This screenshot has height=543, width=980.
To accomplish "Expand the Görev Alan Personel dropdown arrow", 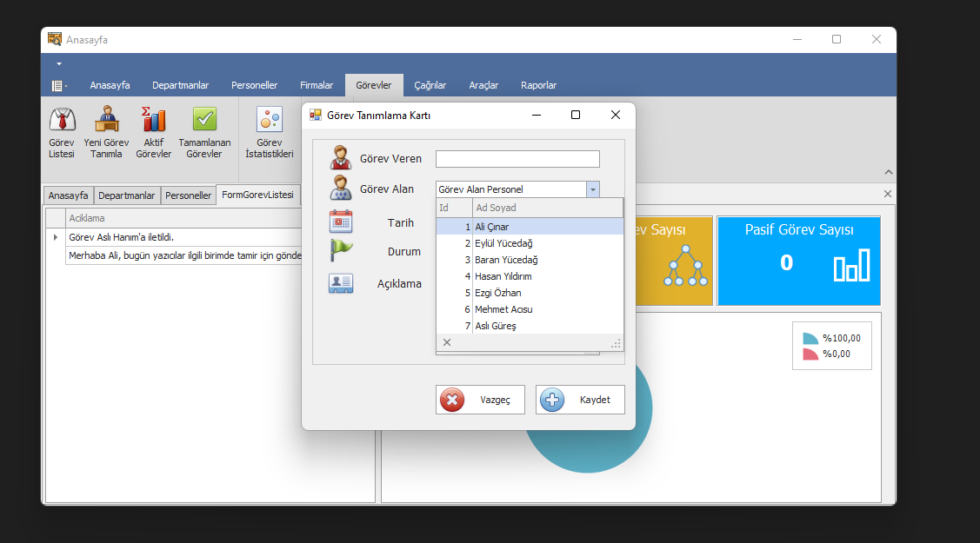I will [x=592, y=189].
